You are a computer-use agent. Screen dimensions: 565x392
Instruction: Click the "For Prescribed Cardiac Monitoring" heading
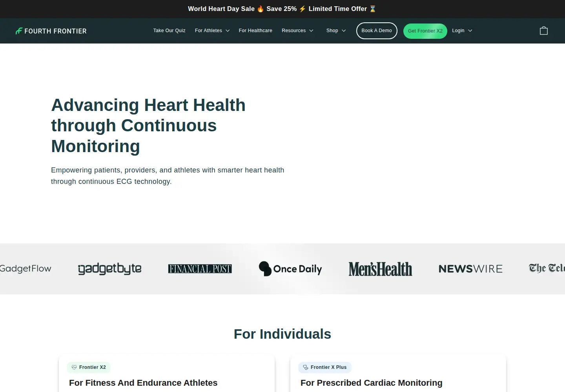tap(372, 383)
